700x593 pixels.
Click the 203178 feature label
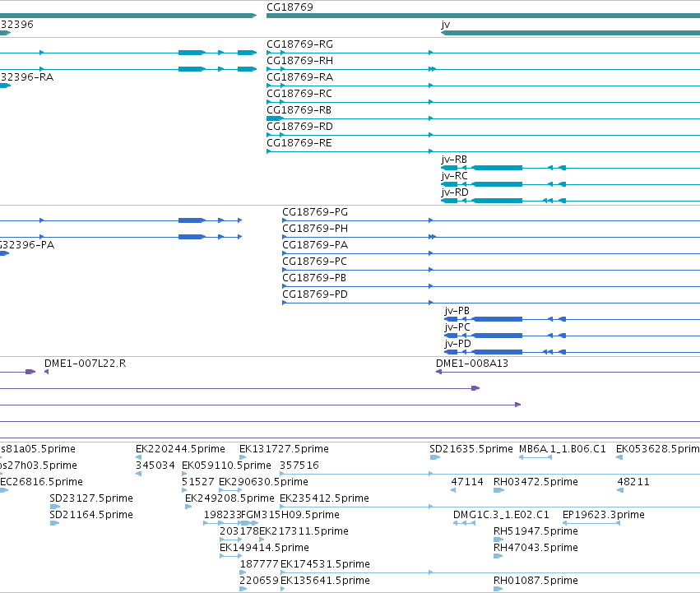point(239,531)
